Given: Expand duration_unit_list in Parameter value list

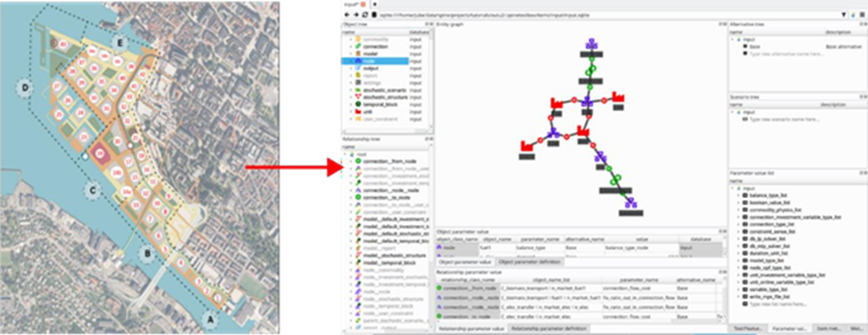Looking at the screenshot, I should (x=738, y=253).
